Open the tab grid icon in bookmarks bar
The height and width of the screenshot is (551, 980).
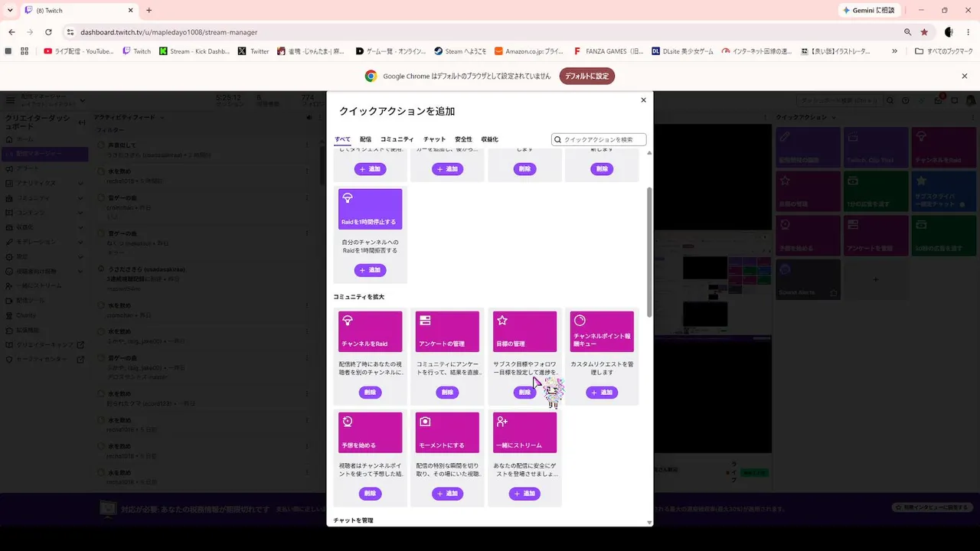(24, 51)
